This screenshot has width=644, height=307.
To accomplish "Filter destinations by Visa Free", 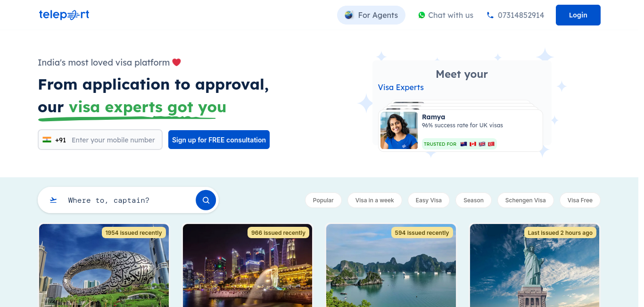I will click(580, 200).
